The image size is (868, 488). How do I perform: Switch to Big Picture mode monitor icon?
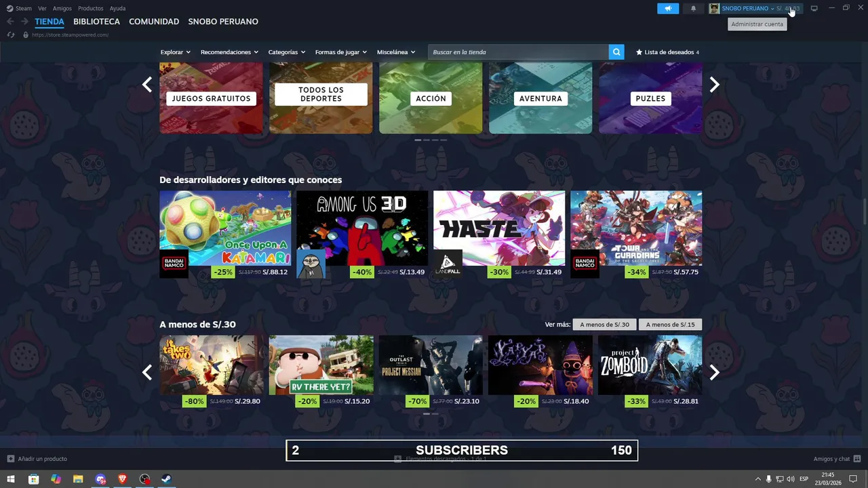tap(814, 8)
